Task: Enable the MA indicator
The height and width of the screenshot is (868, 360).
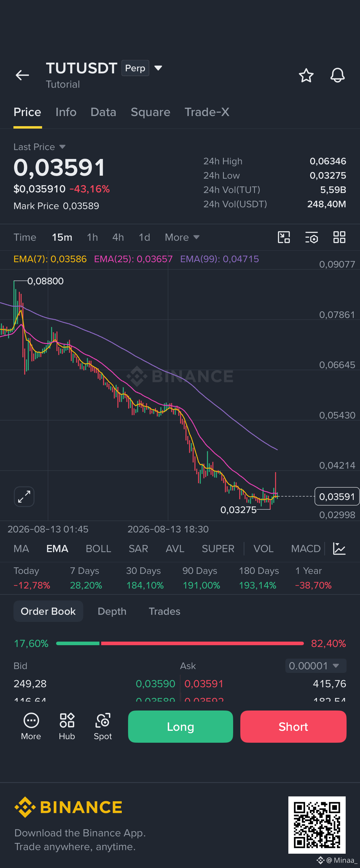Action: pyautogui.click(x=21, y=549)
